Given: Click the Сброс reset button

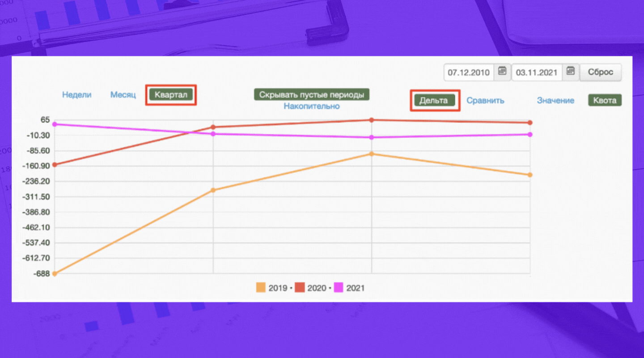Looking at the screenshot, I should pyautogui.click(x=601, y=72).
